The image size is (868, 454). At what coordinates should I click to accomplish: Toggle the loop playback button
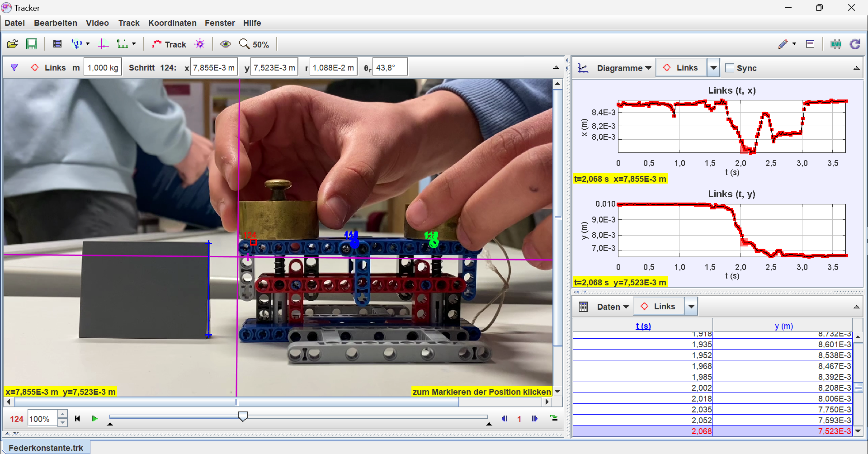click(553, 418)
